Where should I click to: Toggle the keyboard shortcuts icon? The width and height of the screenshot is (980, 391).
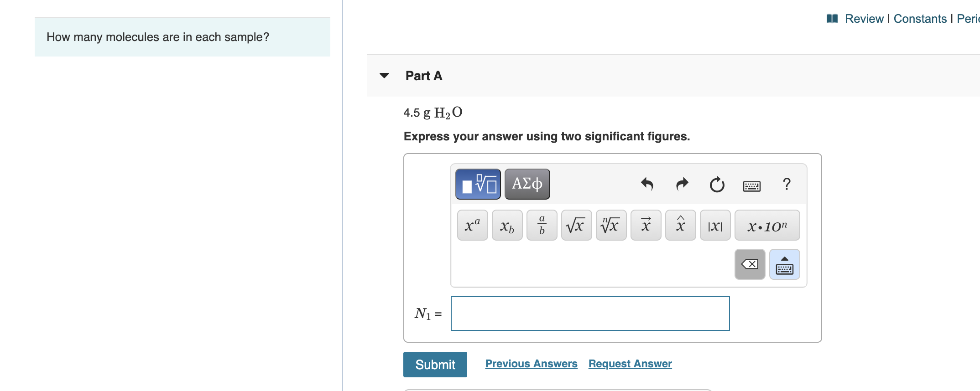(x=752, y=185)
